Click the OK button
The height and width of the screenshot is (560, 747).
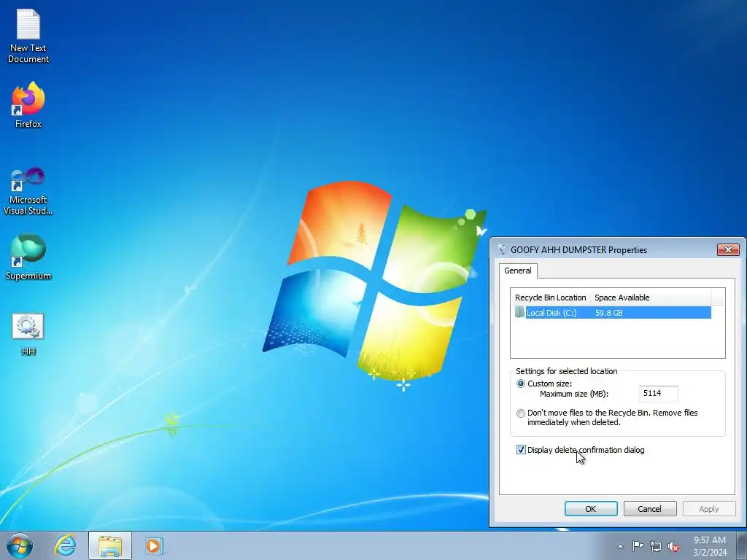click(591, 508)
